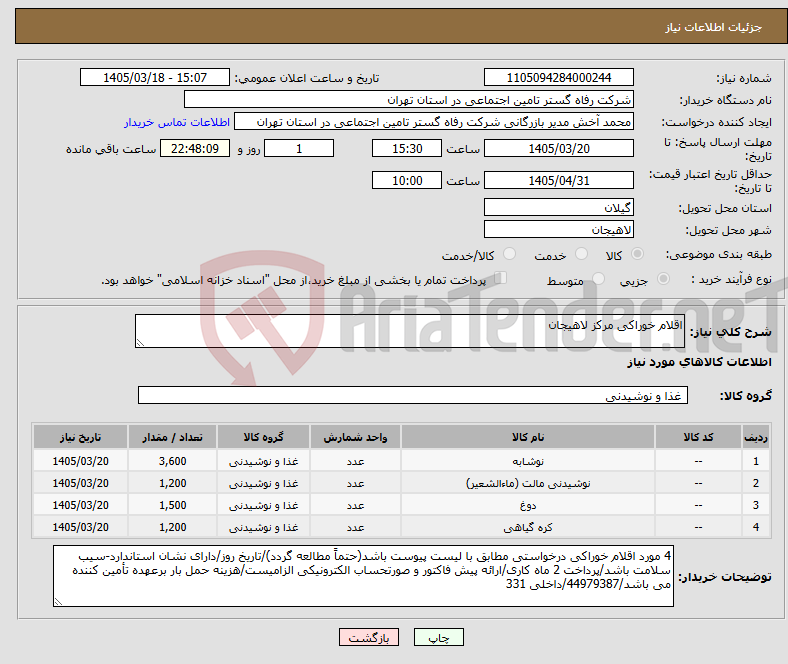The image size is (788, 664).
Task: Click the buyer organization name field
Action: [x=409, y=100]
